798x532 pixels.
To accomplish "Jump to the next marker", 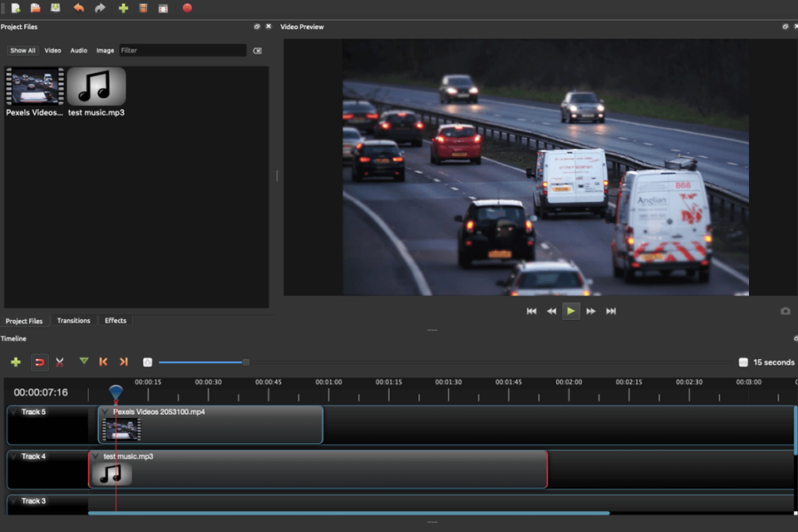I will point(124,362).
